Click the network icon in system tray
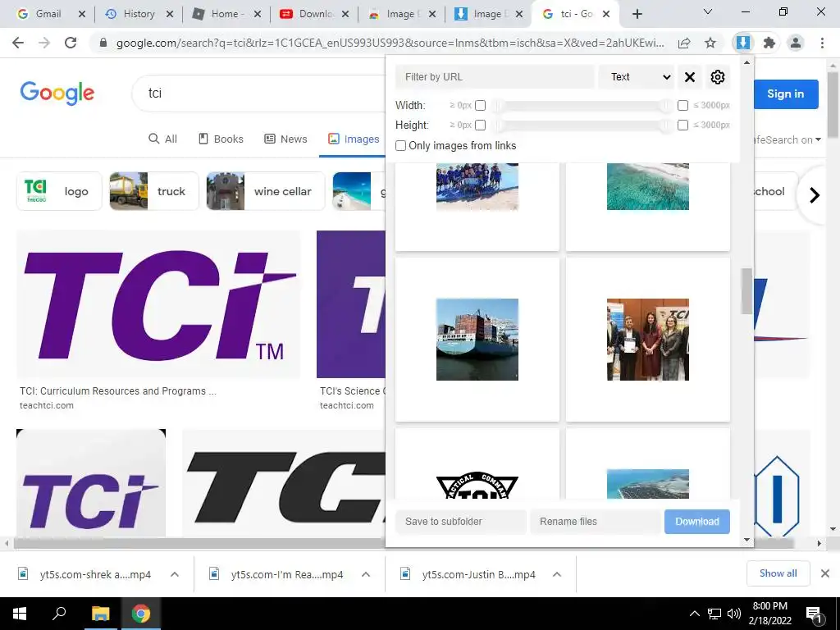The width and height of the screenshot is (840, 630). click(714, 614)
